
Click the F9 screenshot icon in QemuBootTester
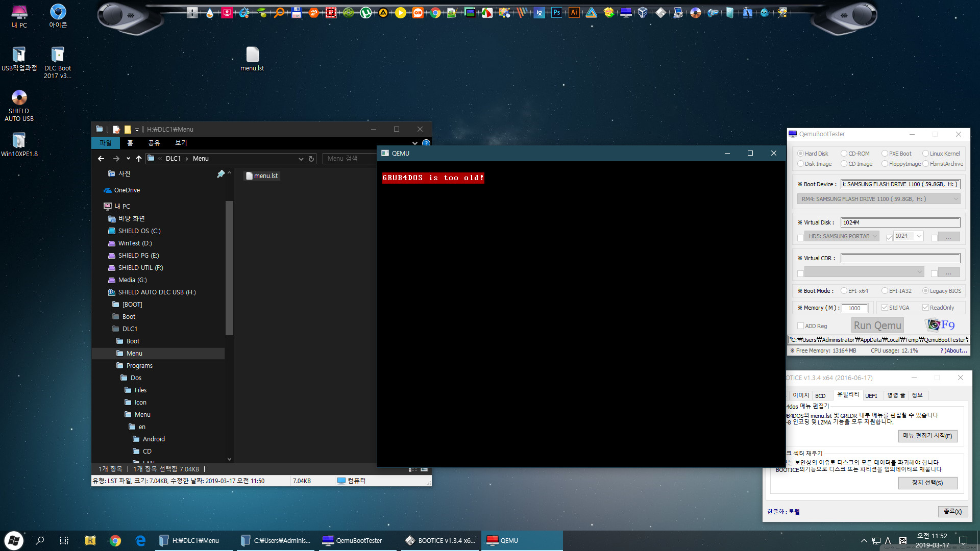(x=940, y=324)
